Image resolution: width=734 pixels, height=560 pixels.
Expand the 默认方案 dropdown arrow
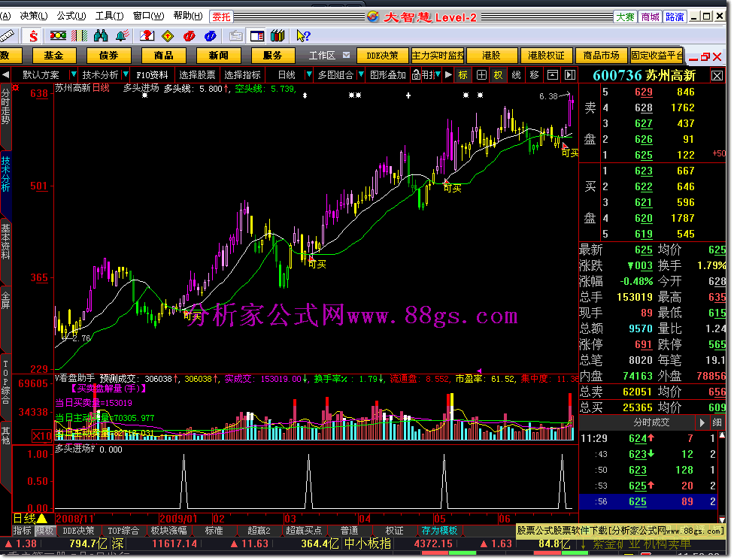(x=73, y=75)
